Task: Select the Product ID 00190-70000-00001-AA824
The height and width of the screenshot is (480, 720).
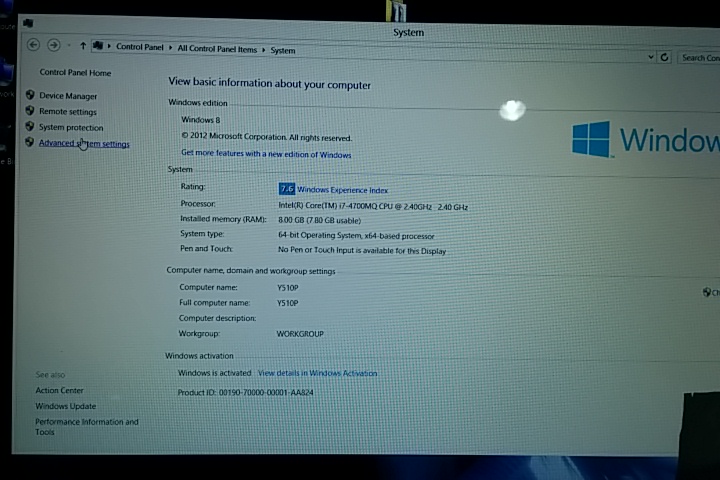Action: point(245,393)
